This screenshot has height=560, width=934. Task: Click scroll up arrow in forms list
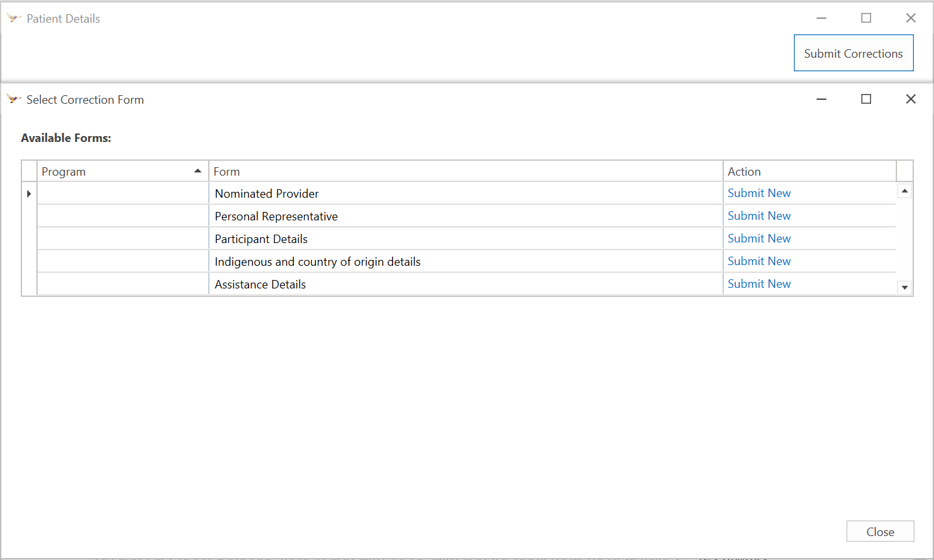click(905, 191)
